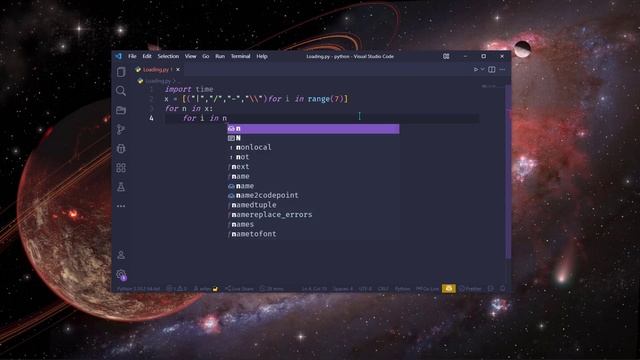Image resolution: width=640 pixels, height=360 pixels.
Task: Split the editor to the right
Action: (x=492, y=69)
